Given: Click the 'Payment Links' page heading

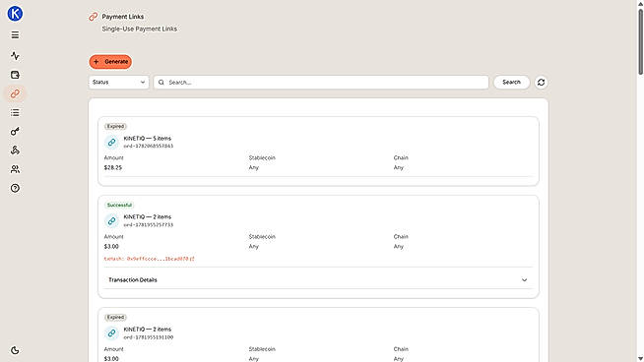Looking at the screenshot, I should 123,17.
